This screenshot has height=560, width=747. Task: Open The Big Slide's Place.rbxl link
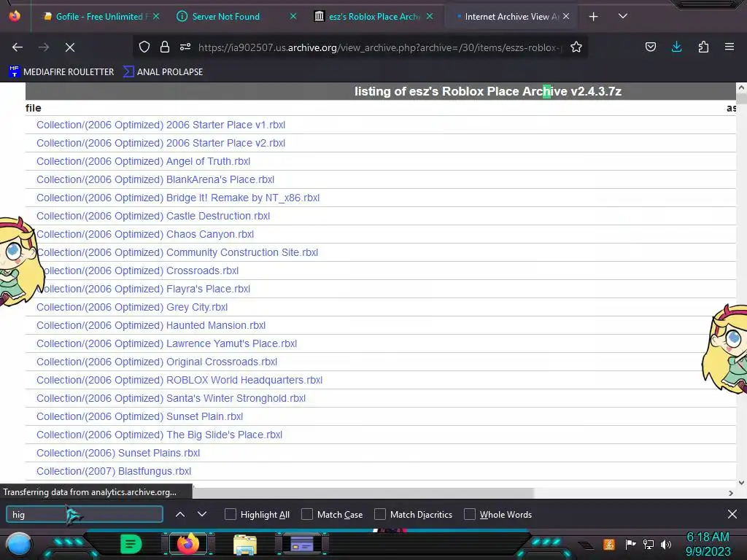(x=159, y=435)
